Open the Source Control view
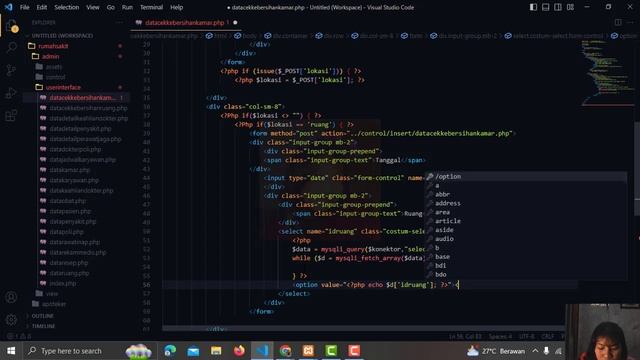 [11, 70]
